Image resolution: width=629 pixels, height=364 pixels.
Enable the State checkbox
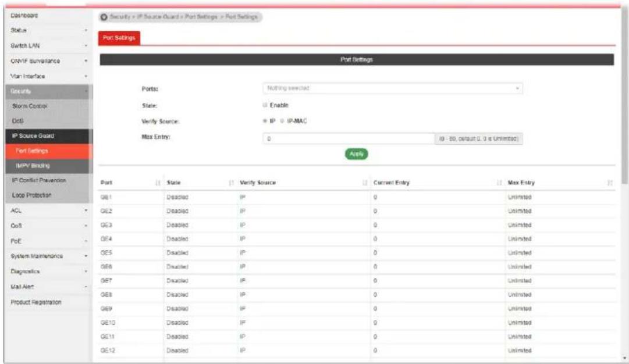click(x=265, y=105)
